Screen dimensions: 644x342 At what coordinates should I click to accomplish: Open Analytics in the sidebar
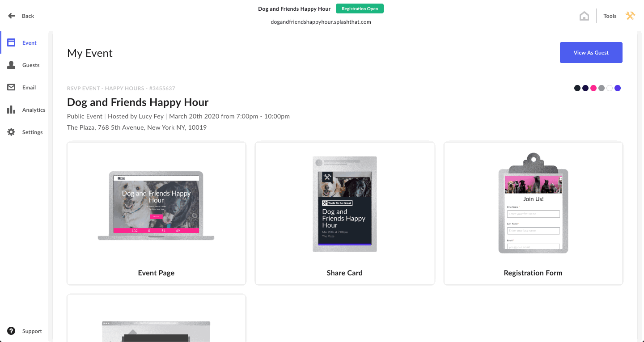(34, 110)
